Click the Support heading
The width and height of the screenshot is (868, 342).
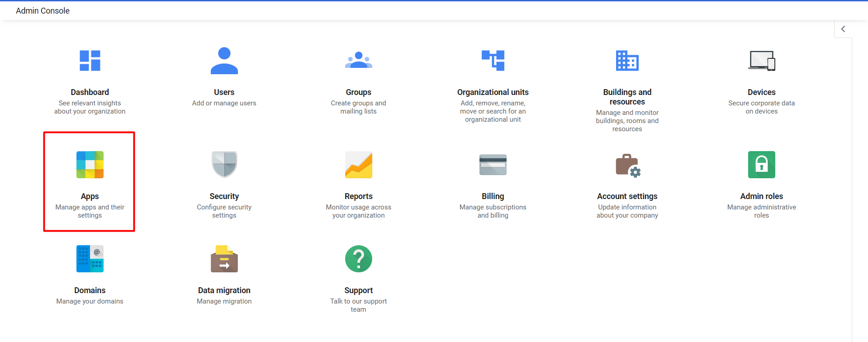tap(359, 290)
